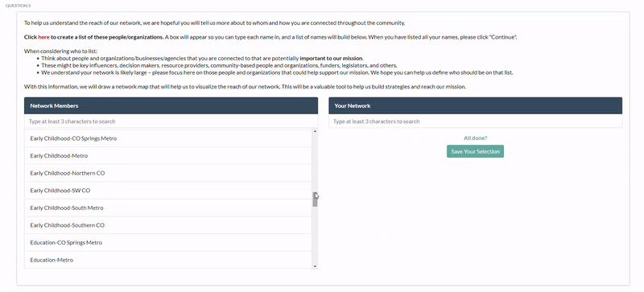
Task: Click the Network Members header
Action: [x=171, y=105]
